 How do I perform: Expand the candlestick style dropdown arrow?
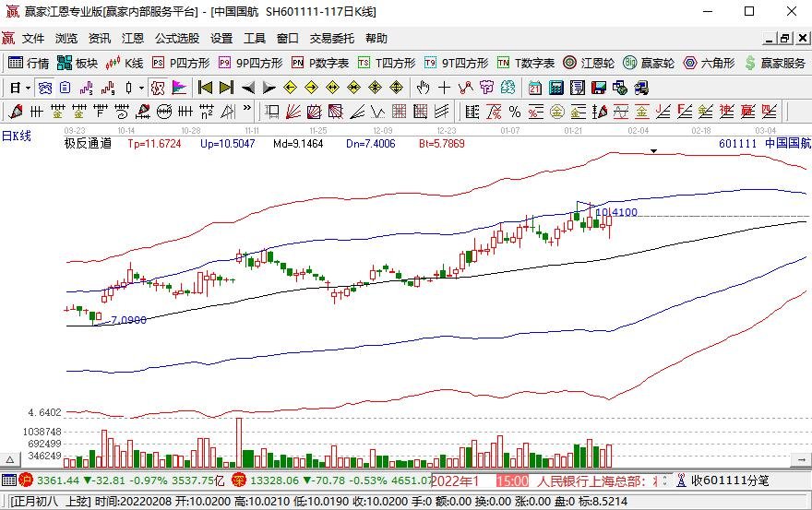coord(141,88)
